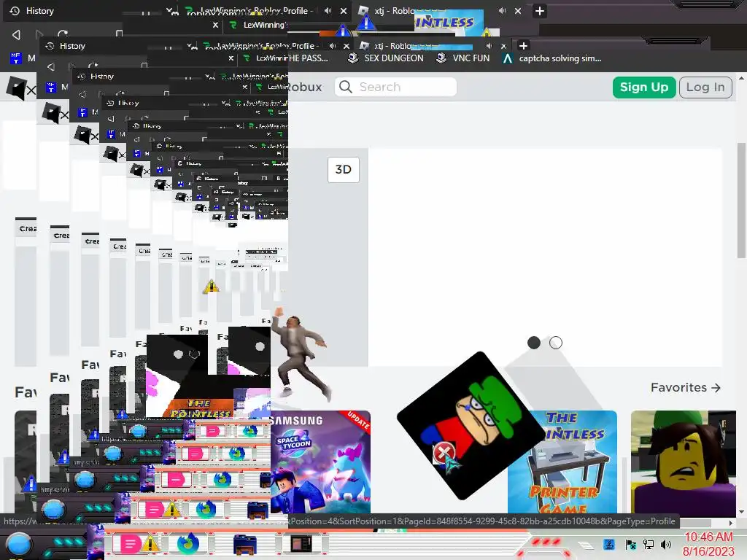Open the Action Center flag tray icon

click(630, 544)
